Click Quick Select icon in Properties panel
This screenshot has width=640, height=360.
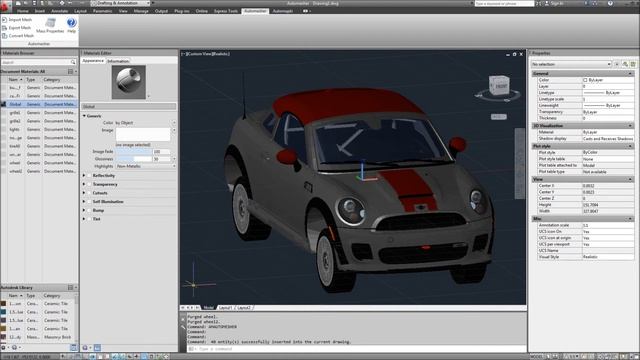coord(633,64)
